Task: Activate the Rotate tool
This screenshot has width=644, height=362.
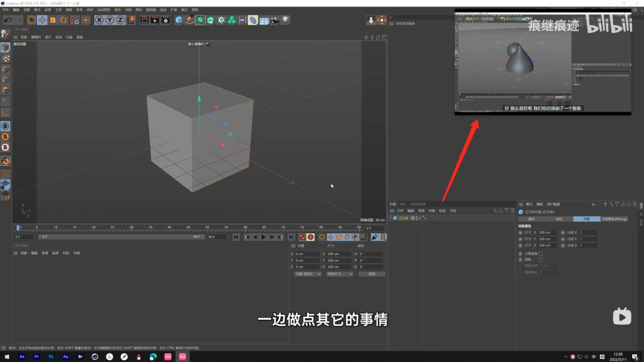Action: click(63, 20)
